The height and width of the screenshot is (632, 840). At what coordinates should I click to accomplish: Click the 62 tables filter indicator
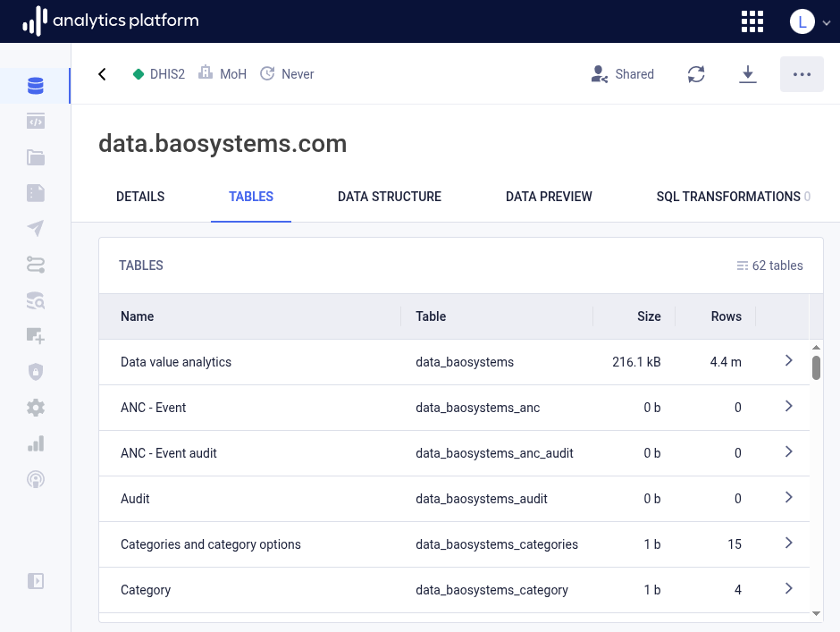pos(769,265)
